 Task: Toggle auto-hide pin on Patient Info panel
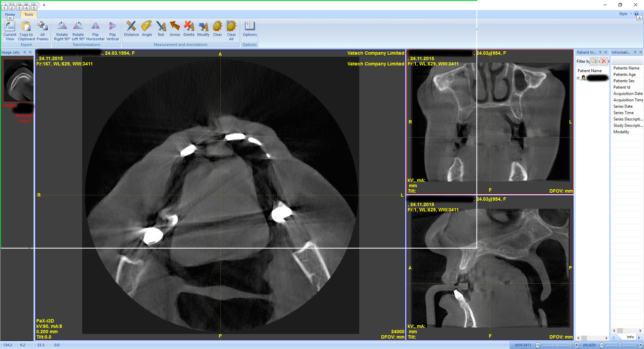pyautogui.click(x=600, y=52)
